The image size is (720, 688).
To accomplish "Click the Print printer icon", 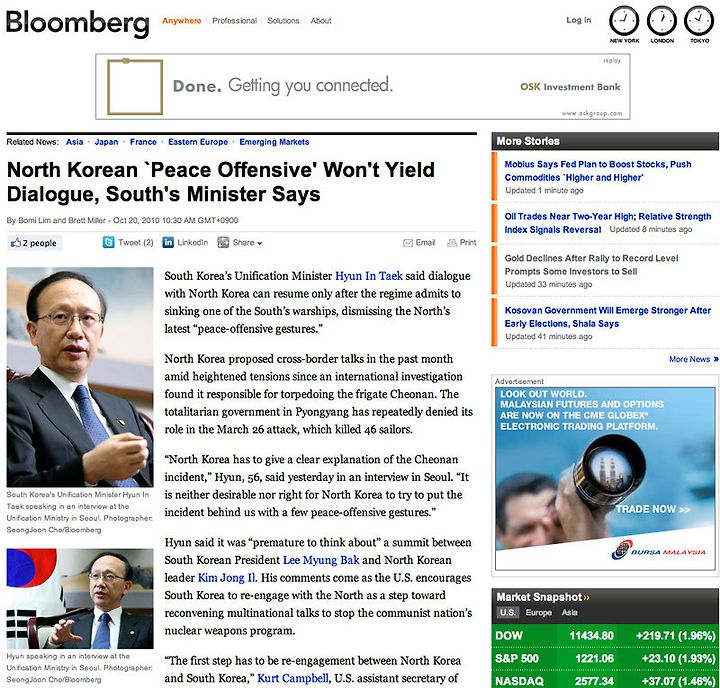I will click(452, 242).
